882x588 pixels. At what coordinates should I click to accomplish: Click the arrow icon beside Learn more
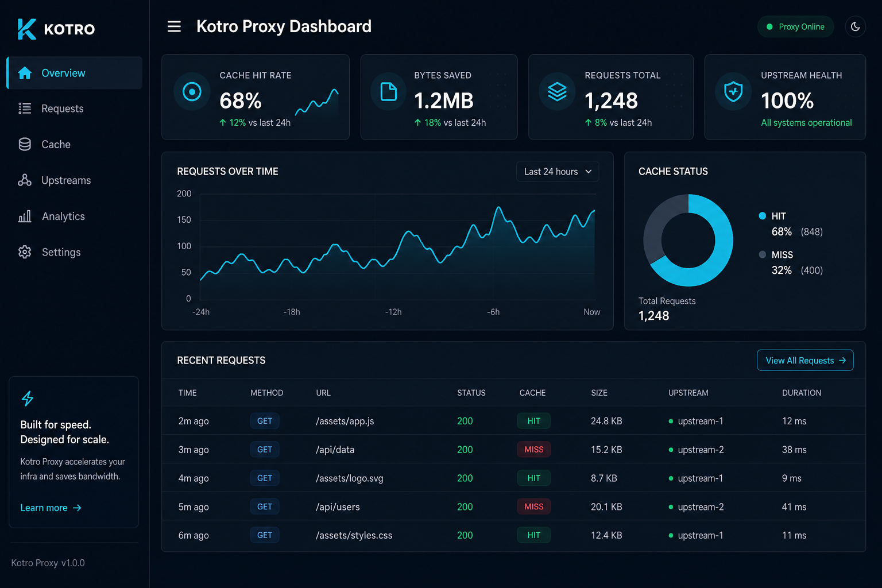coord(77,508)
